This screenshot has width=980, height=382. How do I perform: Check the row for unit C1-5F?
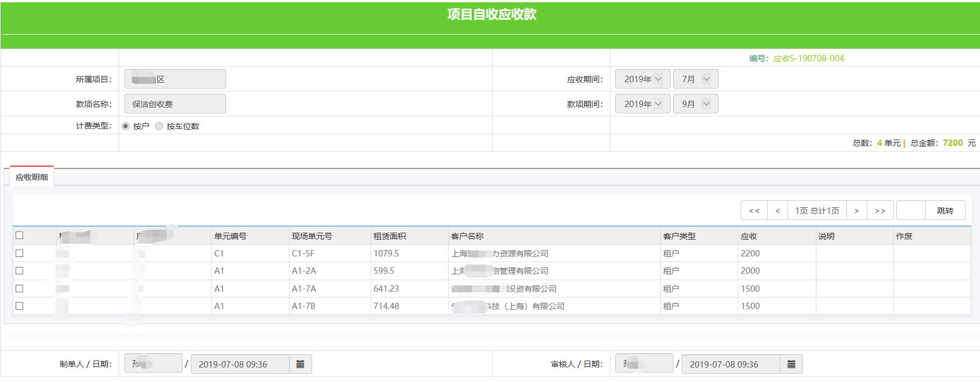[x=20, y=254]
